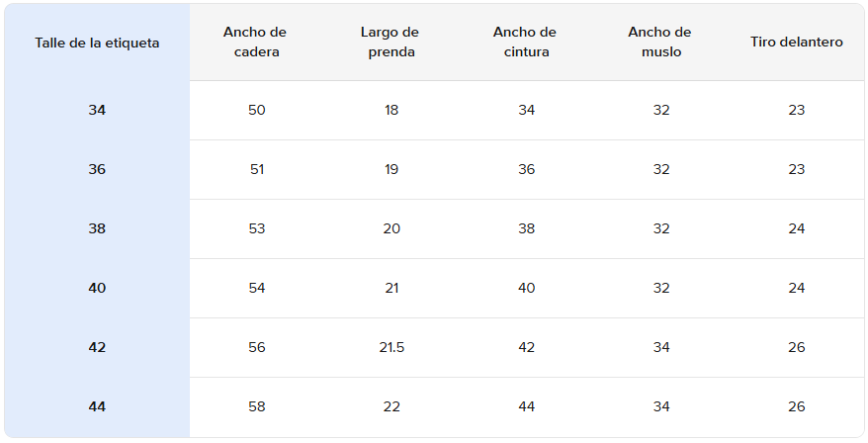Select the garment length value 19
Image resolution: width=868 pixels, height=443 pixels.
click(x=391, y=169)
